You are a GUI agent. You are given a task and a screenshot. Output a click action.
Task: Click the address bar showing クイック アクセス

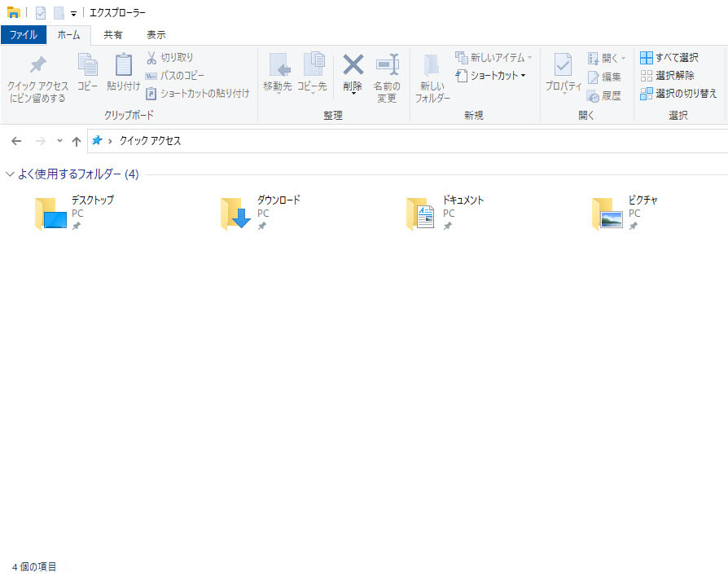(x=407, y=141)
